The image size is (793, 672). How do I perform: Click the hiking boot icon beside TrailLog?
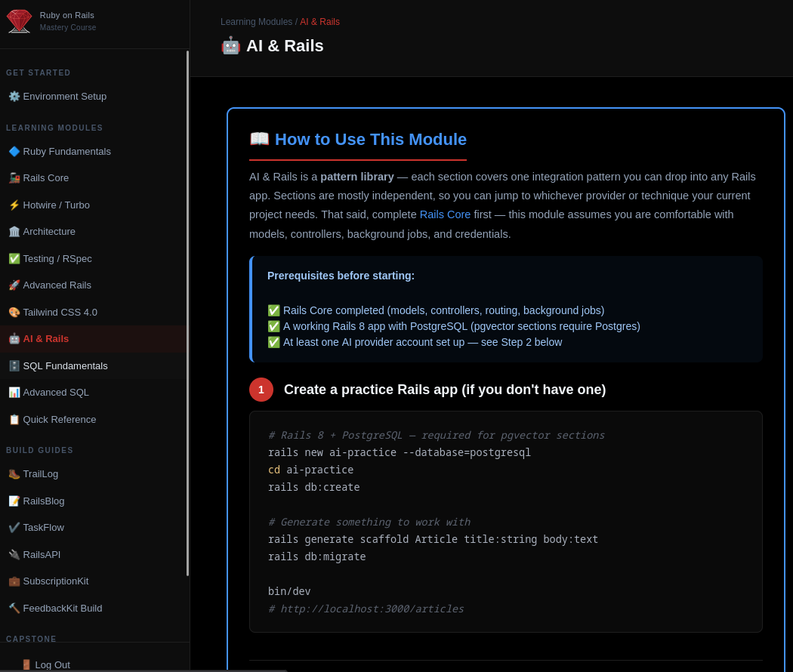[14, 473]
